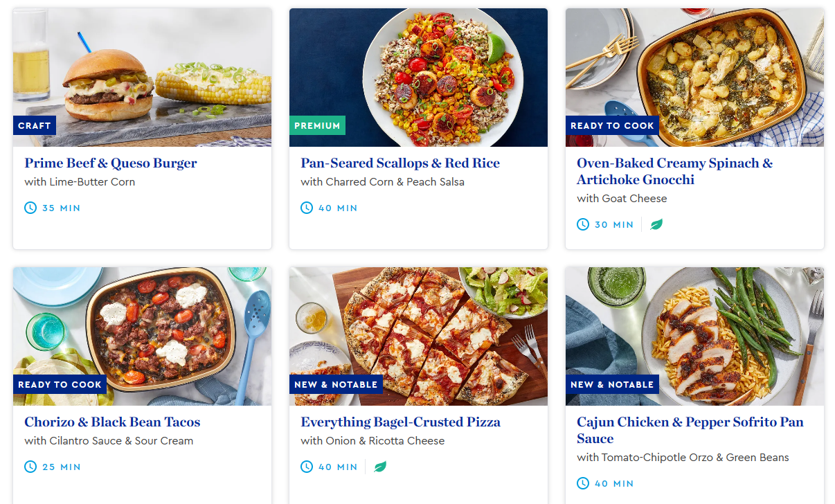Open the Pan-Seared Scallops & Red Rice recipe
This screenshot has height=504, width=835.
point(399,163)
